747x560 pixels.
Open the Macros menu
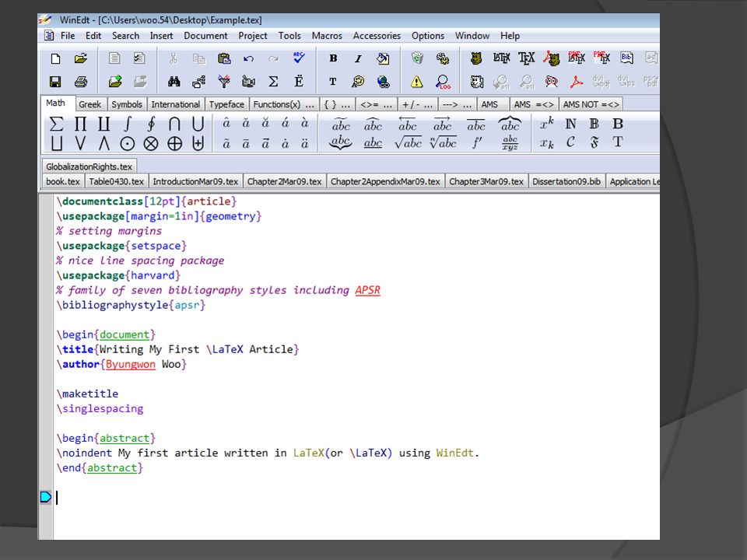pos(327,36)
